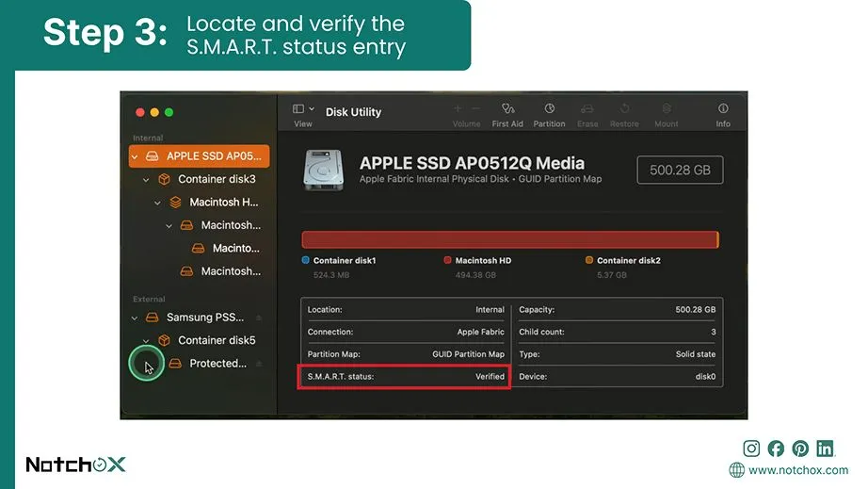
Task: Collapse the Macintosh H... volume group chevron
Action: [158, 203]
